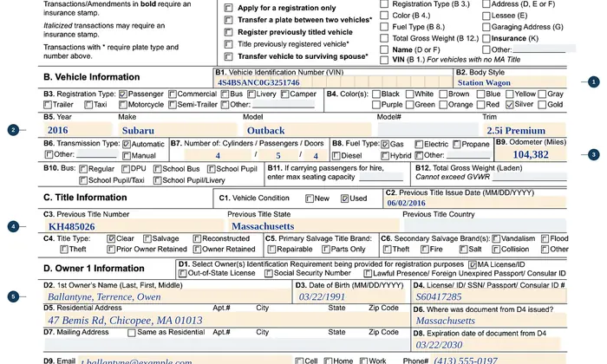
Task: Check the Social Security Number box
Action: point(269,274)
